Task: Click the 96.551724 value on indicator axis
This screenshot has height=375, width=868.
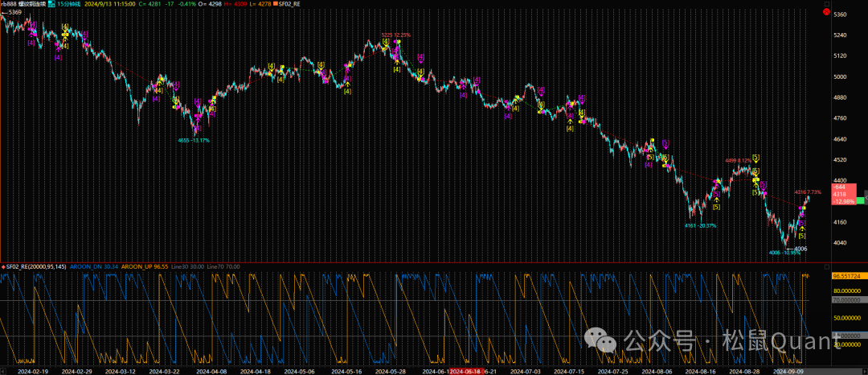Action: [x=846, y=276]
